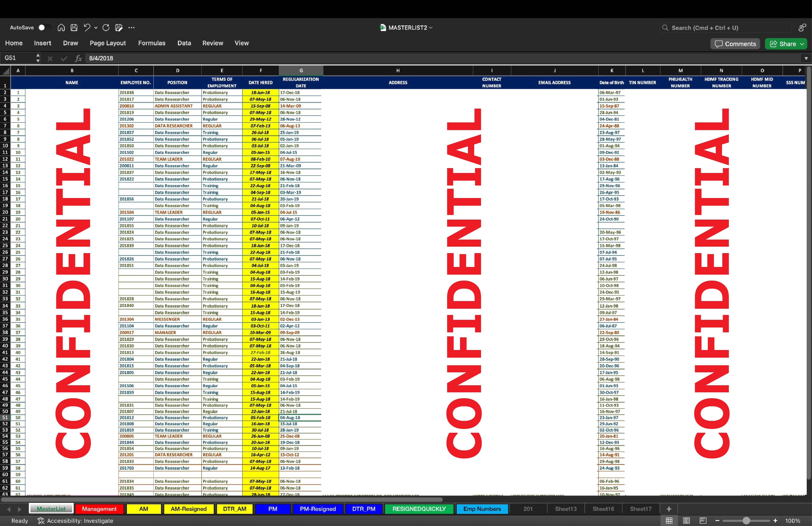Click the Redo arrow icon
This screenshot has width=812, height=526.
point(106,28)
